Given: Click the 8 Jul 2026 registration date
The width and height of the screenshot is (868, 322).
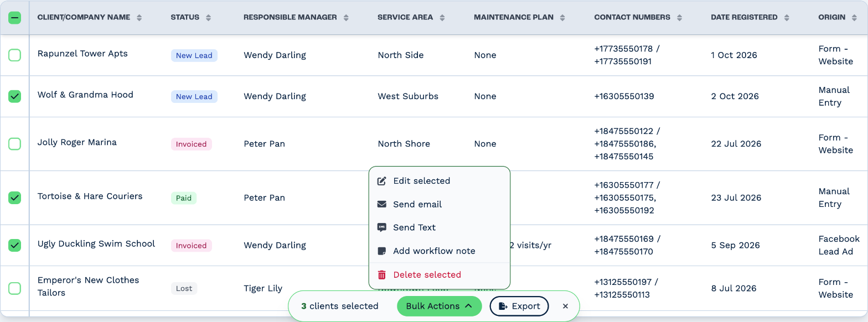Looking at the screenshot, I should point(733,288).
